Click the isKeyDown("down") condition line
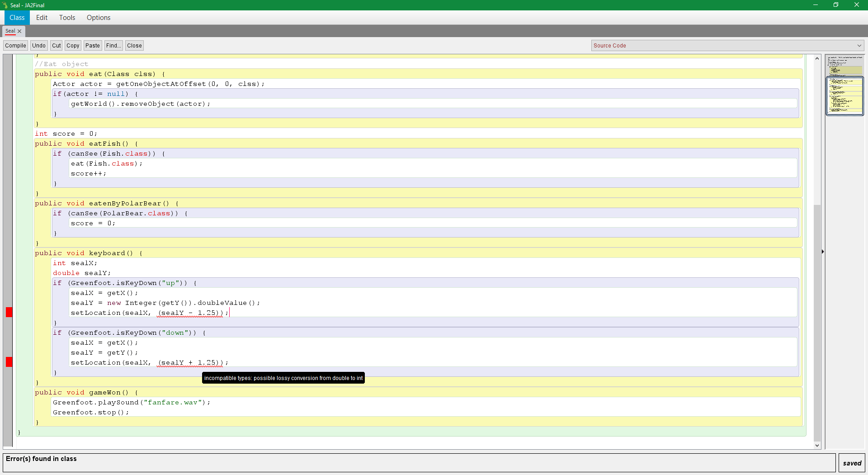Image resolution: width=868 pixels, height=475 pixels. coord(129,333)
